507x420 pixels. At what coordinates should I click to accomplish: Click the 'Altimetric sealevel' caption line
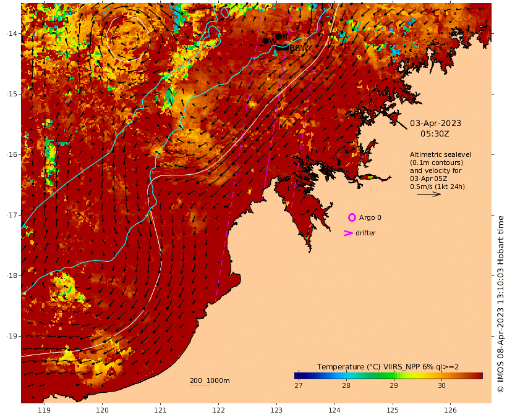(440, 154)
